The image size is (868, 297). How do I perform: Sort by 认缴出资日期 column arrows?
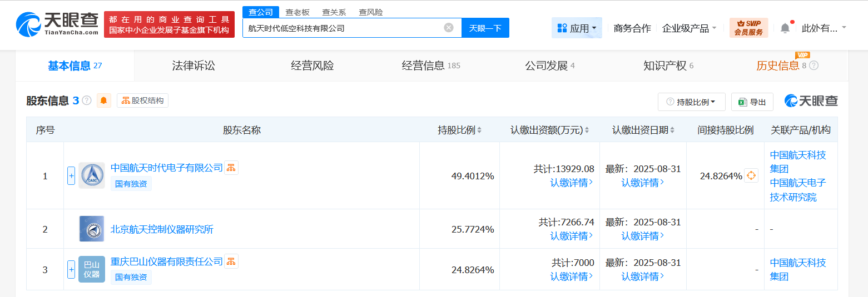click(x=672, y=130)
